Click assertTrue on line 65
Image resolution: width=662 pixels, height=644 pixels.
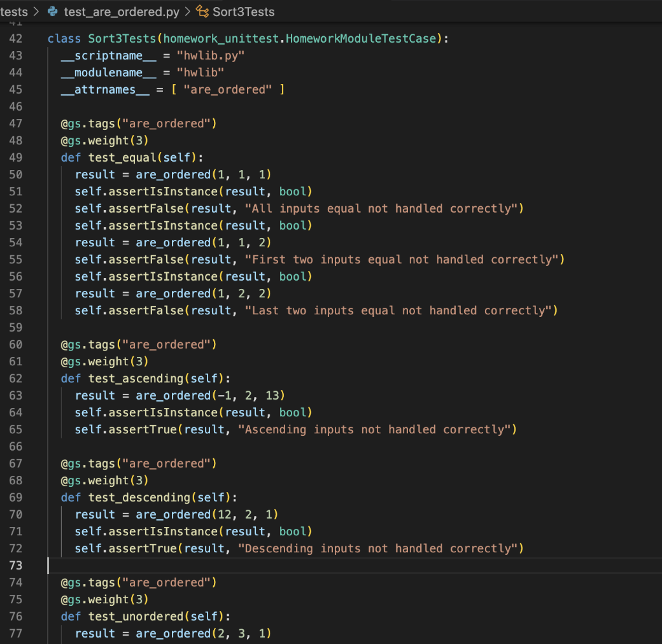pos(143,429)
